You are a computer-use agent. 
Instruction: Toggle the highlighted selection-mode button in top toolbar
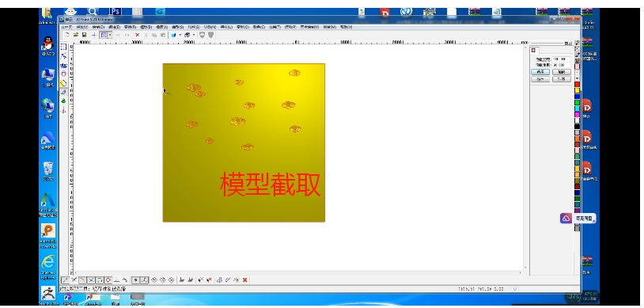point(104,36)
